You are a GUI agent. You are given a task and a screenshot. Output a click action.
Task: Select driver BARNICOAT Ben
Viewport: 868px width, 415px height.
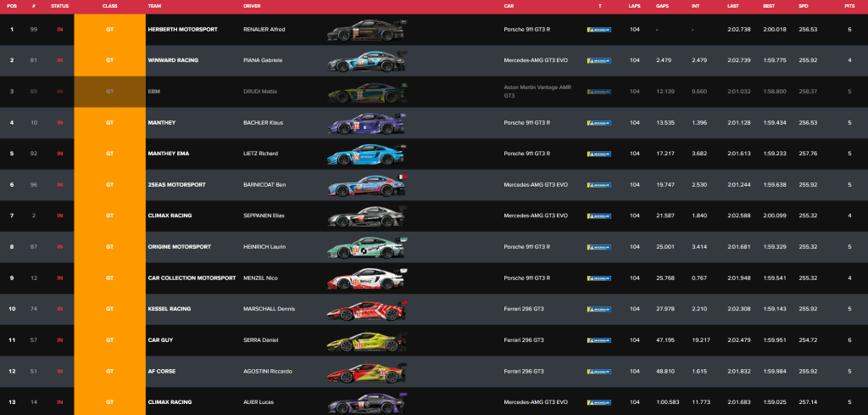264,184
